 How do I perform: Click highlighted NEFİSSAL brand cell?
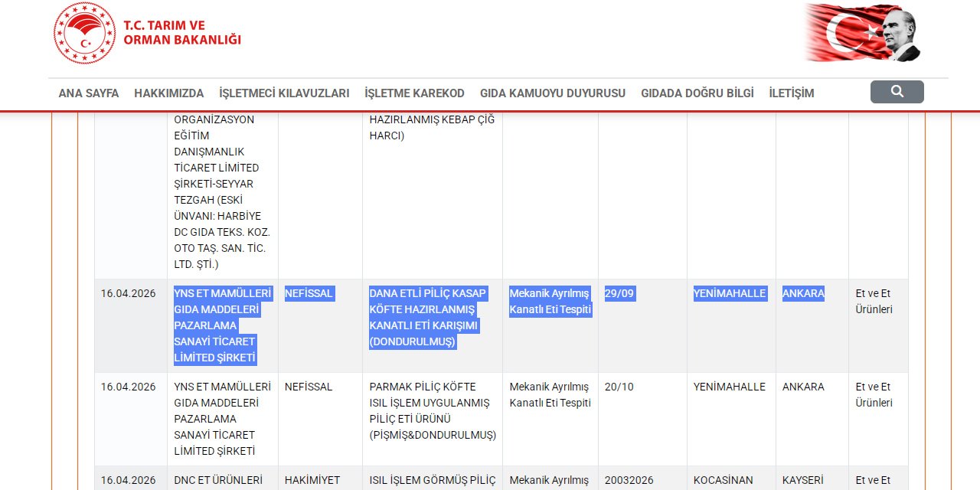(309, 293)
